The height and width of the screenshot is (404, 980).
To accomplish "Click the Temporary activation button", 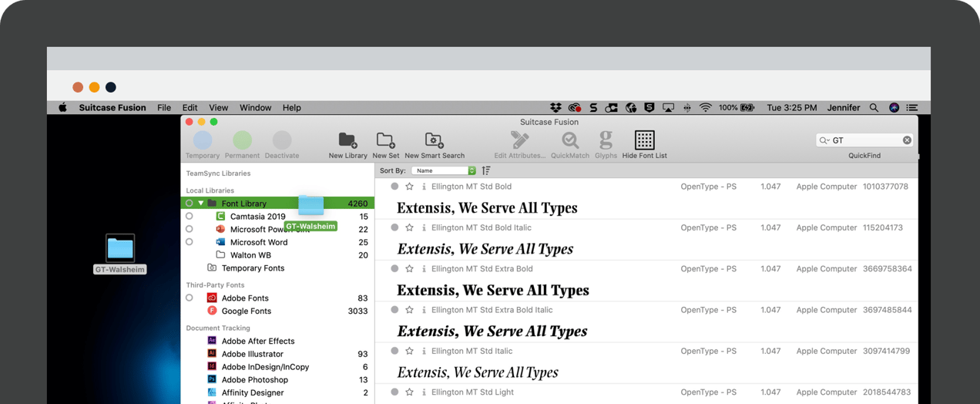I will coord(203,140).
